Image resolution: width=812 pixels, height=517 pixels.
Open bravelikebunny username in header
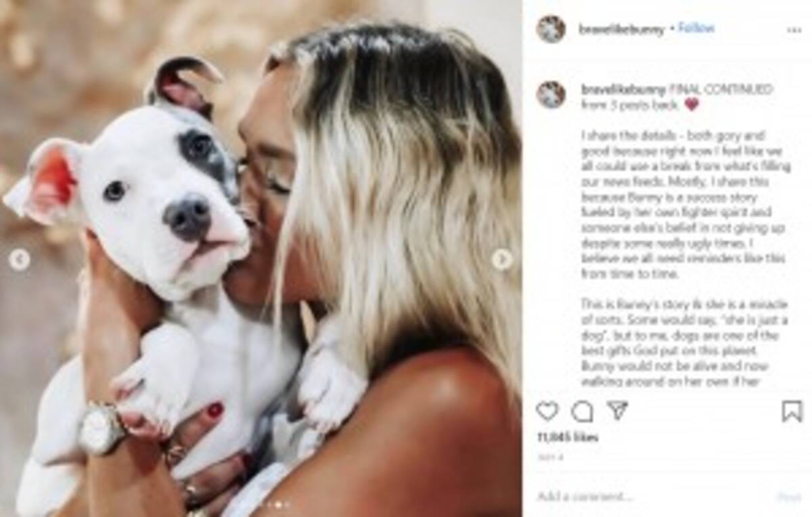pyautogui.click(x=621, y=29)
